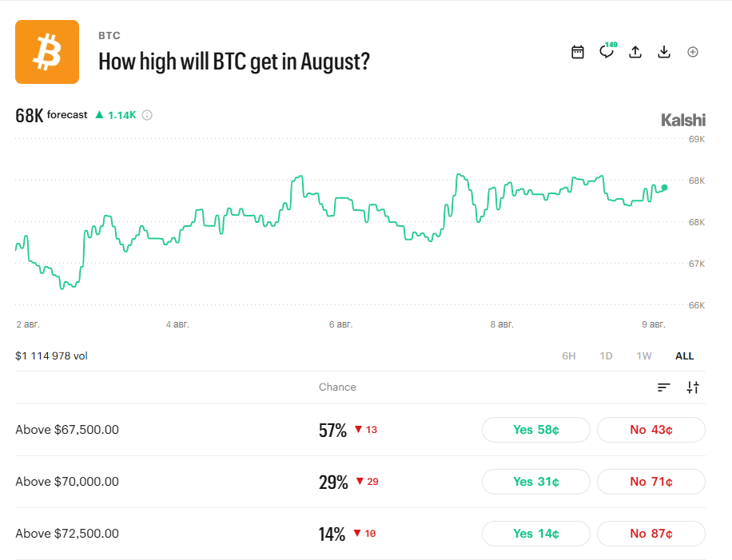Click the up-down arrows filter icon
Viewport: 732px width, 560px height.
tap(693, 387)
